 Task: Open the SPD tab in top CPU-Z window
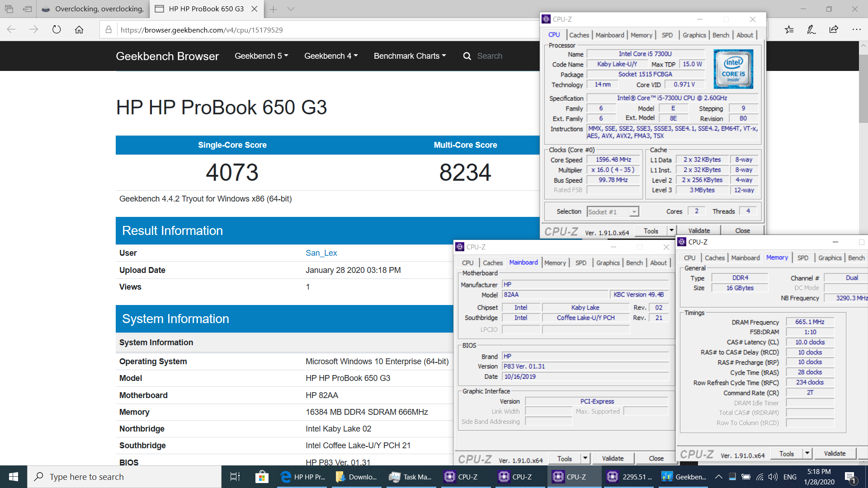click(x=667, y=35)
